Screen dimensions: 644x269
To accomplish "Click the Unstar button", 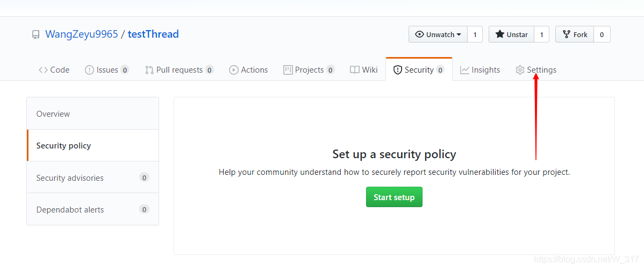I will pyautogui.click(x=511, y=34).
